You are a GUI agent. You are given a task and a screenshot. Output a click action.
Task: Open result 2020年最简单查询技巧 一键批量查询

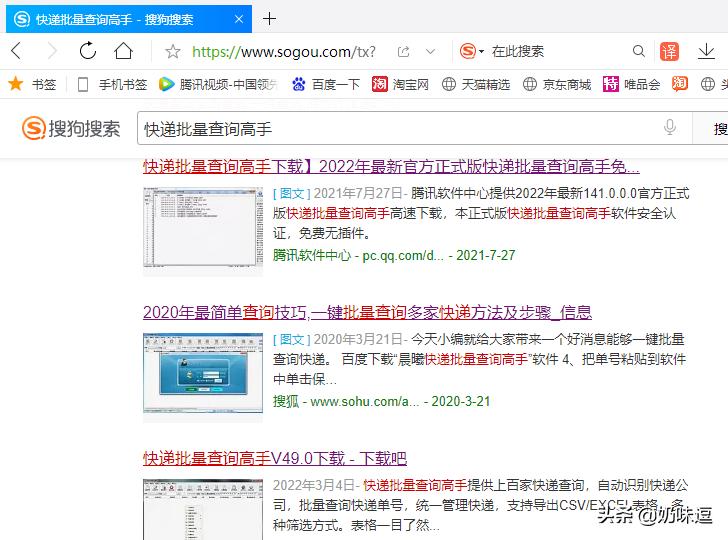coord(367,312)
